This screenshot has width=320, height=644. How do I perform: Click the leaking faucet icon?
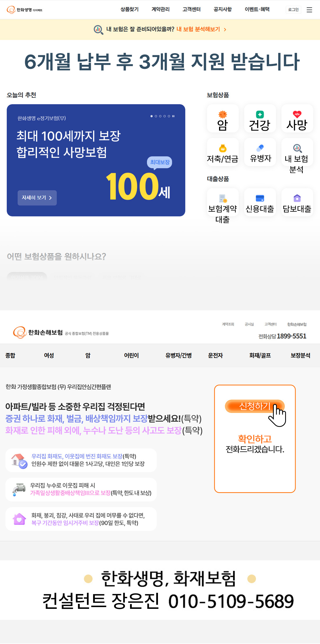(19, 489)
